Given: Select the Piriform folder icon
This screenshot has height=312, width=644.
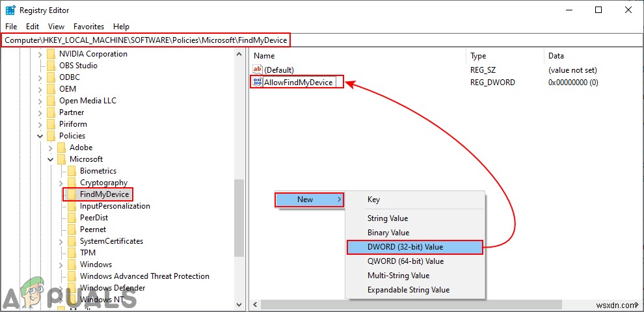Looking at the screenshot, I should 51,124.
